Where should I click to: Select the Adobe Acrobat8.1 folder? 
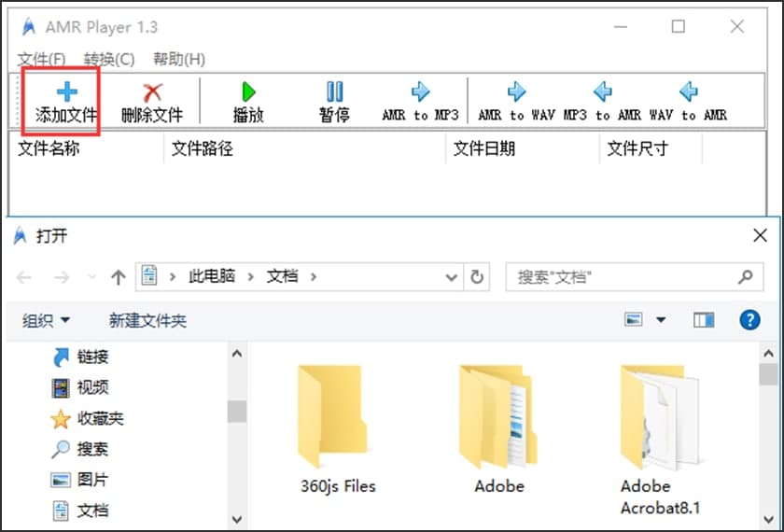click(x=660, y=440)
